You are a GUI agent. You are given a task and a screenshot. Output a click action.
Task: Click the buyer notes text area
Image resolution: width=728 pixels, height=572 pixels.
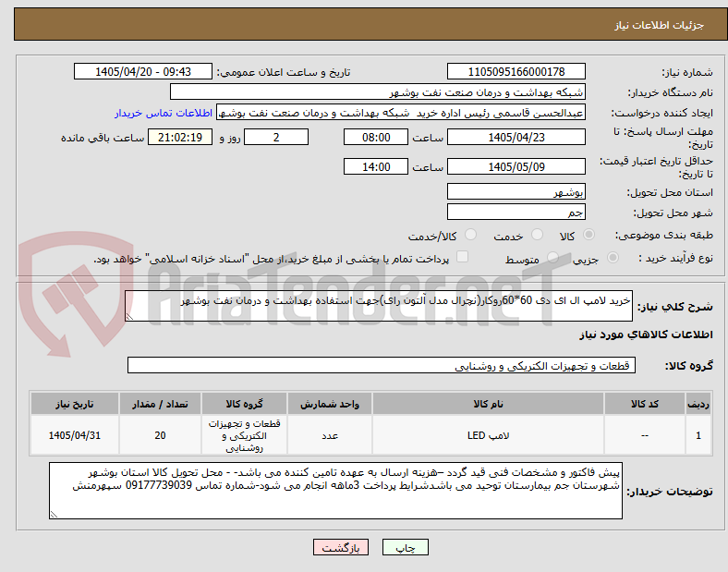pos(335,491)
